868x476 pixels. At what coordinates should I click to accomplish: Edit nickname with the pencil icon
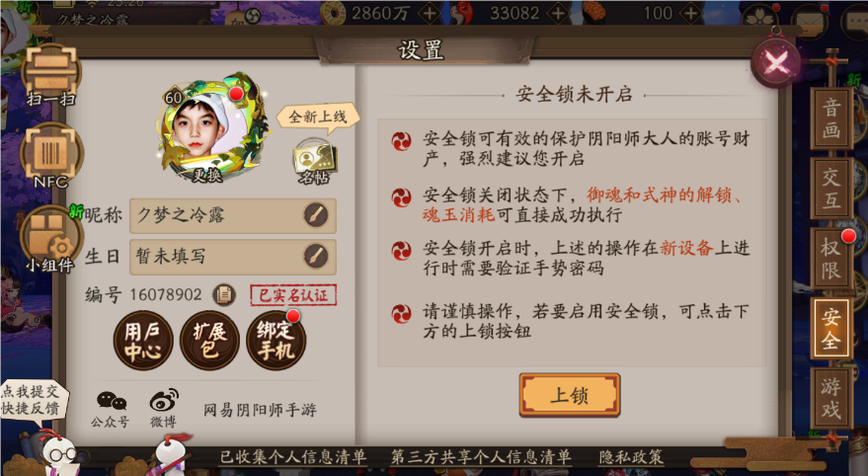(x=316, y=215)
